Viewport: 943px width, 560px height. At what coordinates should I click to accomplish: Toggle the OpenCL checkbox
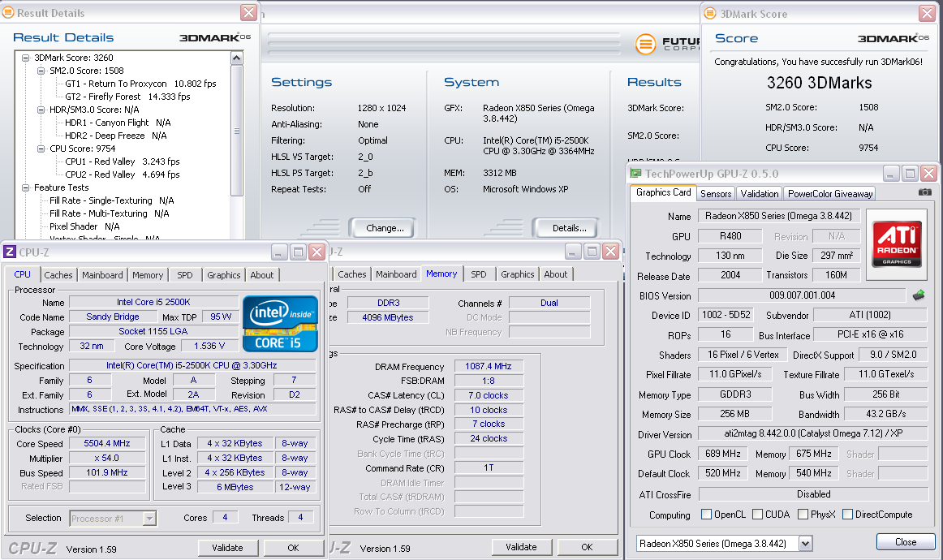[x=707, y=515]
